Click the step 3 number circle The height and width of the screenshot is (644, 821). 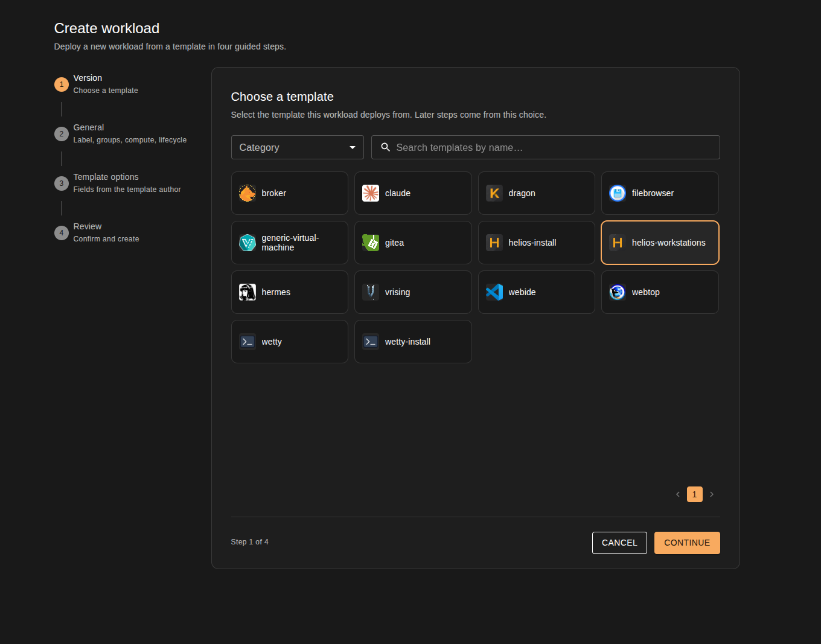click(62, 183)
